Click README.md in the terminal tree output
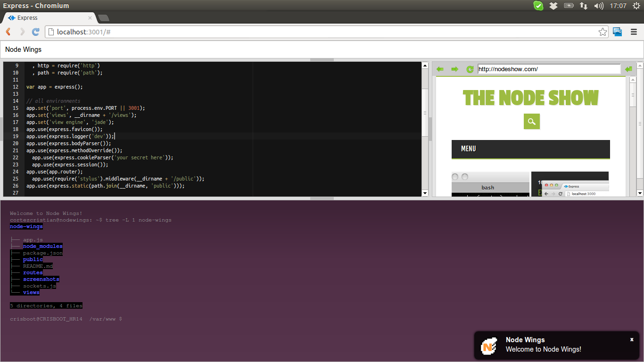The width and height of the screenshot is (644, 362). tap(38, 266)
